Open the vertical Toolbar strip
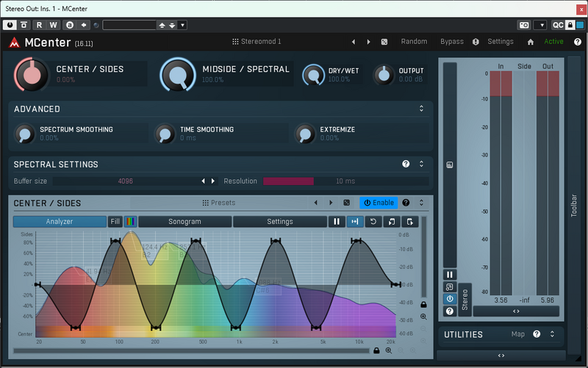Viewport: 588px width, 368px height. [x=574, y=206]
